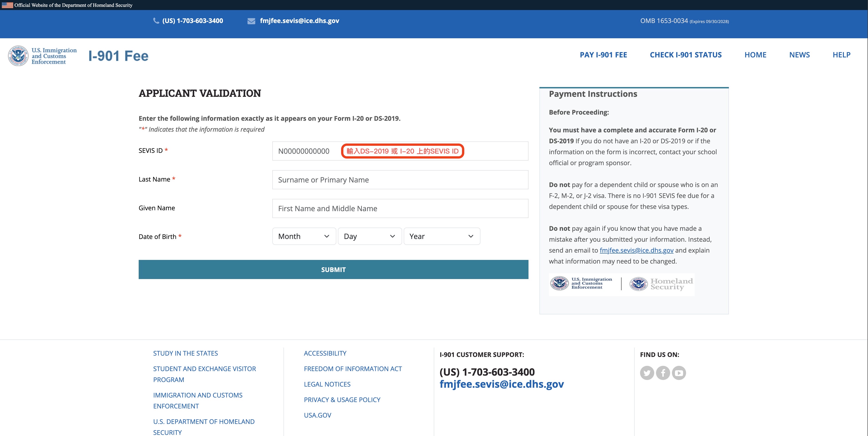Click the US flag icon in top bar
The height and width of the screenshot is (436, 868).
point(7,5)
